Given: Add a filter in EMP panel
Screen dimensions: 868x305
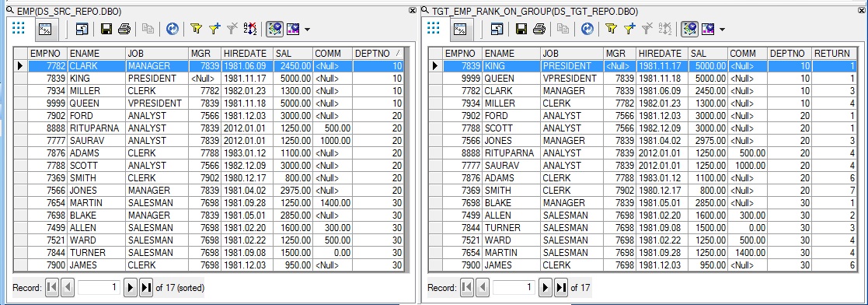Looking at the screenshot, I should [x=214, y=29].
